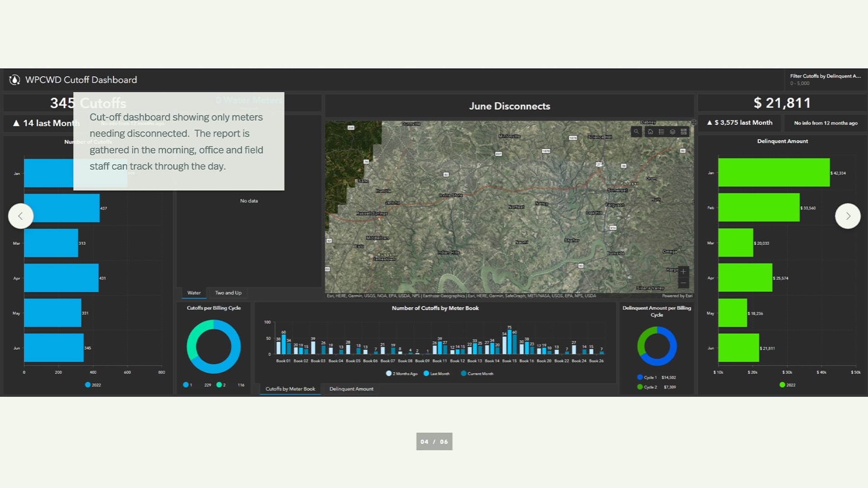The height and width of the screenshot is (488, 868).
Task: Zoom out on the map
Action: [x=684, y=283]
